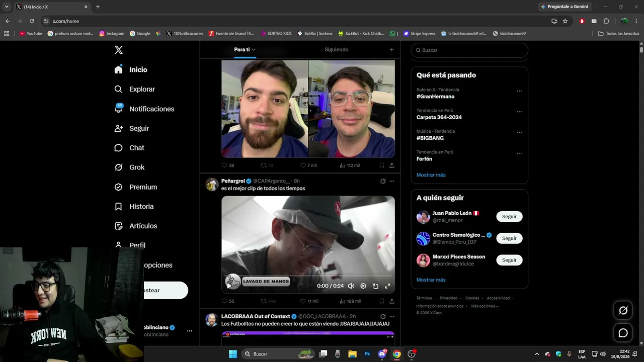
Task: Open the floating messages chat button
Action: click(623, 333)
